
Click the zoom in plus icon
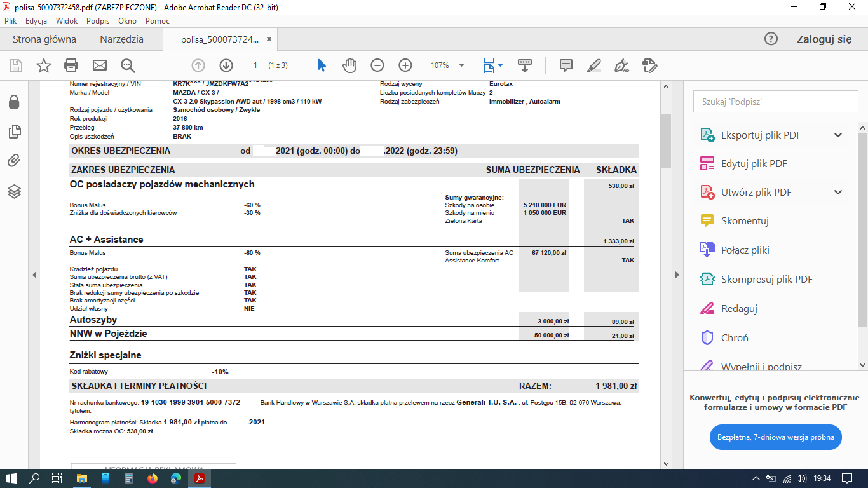click(x=405, y=65)
